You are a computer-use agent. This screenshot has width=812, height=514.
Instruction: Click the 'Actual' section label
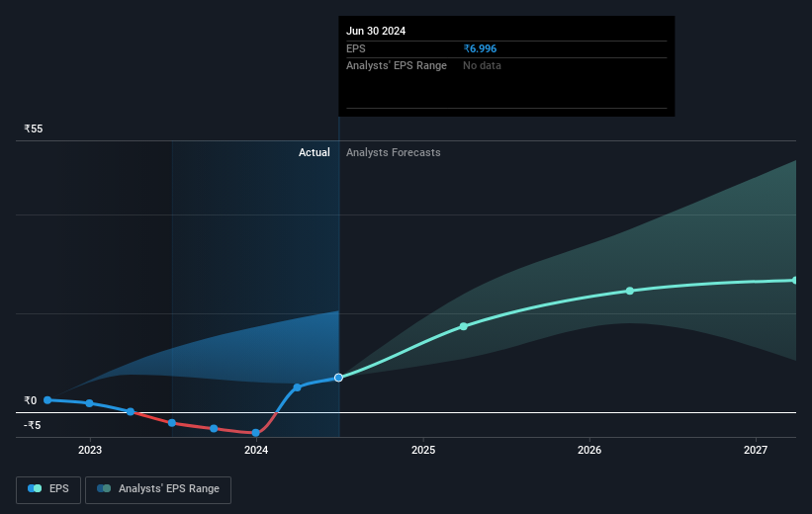(x=314, y=152)
